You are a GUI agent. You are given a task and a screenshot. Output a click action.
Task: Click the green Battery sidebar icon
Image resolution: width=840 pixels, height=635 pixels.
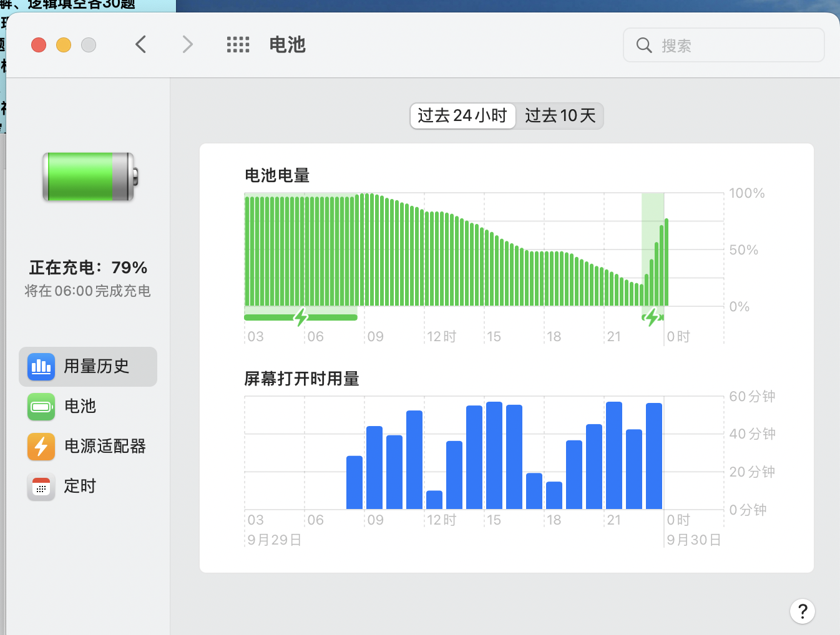pos(41,407)
